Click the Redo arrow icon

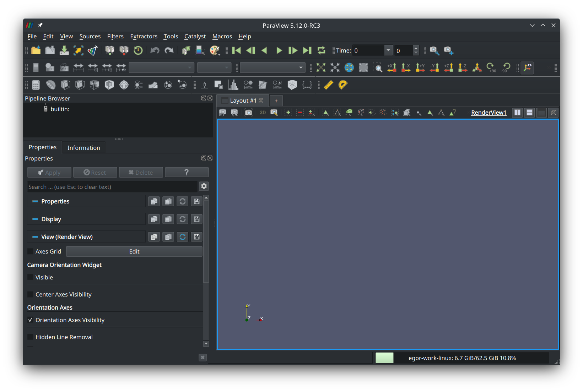coord(169,50)
